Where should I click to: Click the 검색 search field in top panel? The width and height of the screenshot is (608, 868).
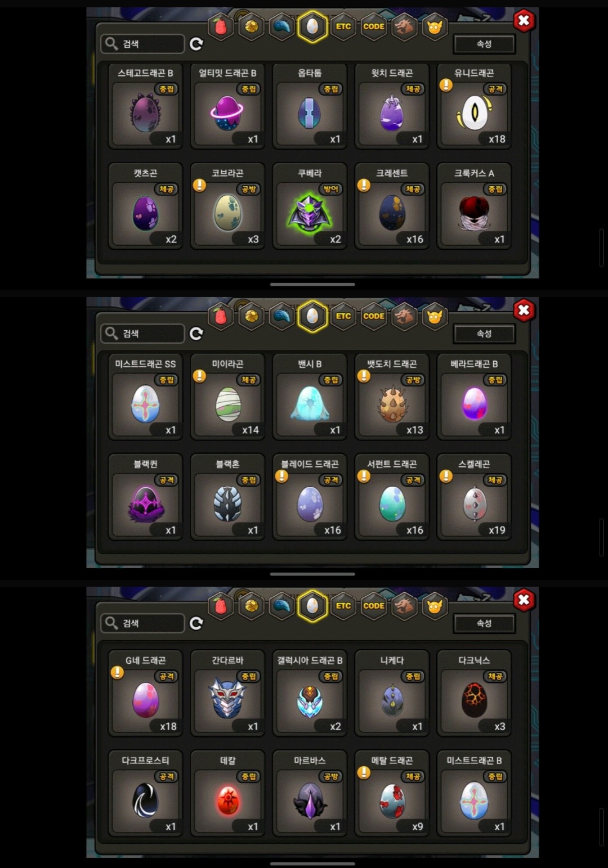(x=142, y=44)
